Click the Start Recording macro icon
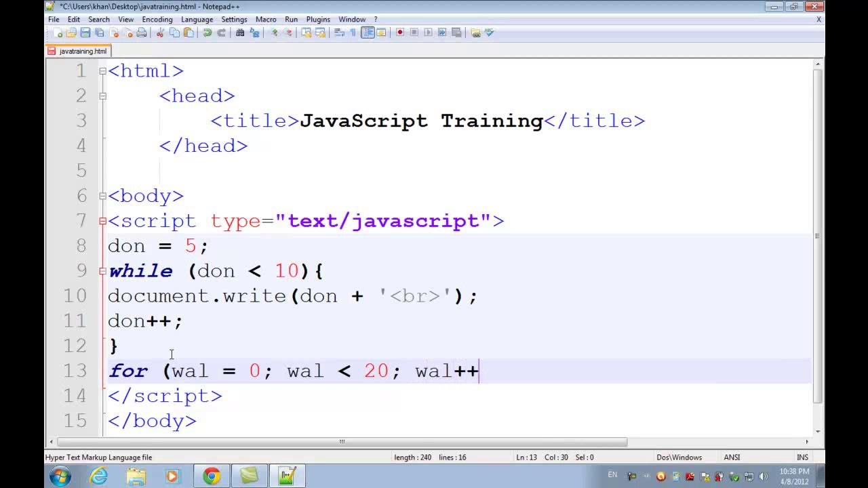Screen dimensions: 868x488 [x=399, y=33]
